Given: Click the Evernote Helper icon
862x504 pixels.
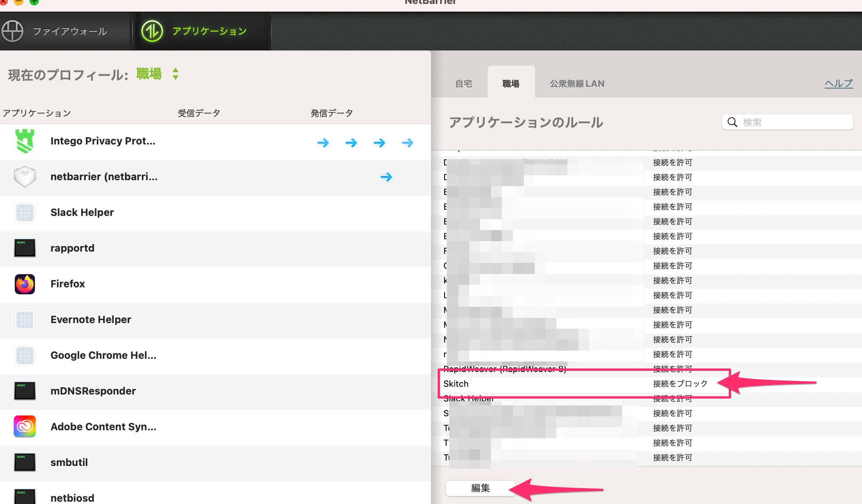Looking at the screenshot, I should point(25,320).
